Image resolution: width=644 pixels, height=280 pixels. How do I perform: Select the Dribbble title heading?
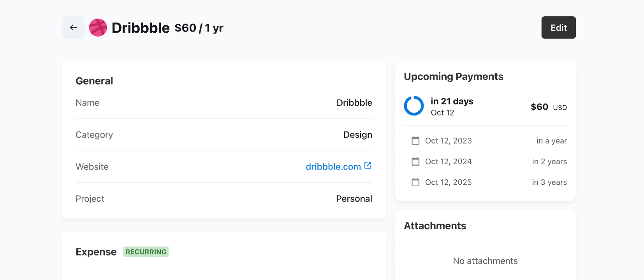pyautogui.click(x=141, y=28)
